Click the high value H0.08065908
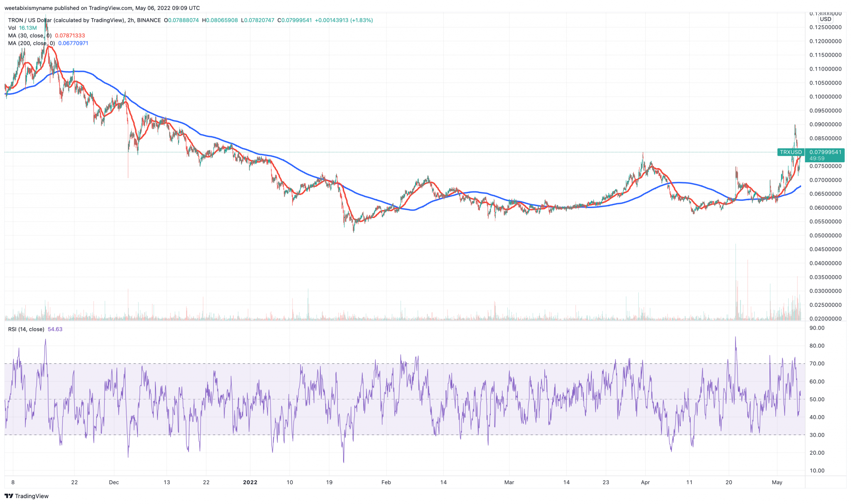Image resolution: width=851 pixels, height=504 pixels. point(220,20)
